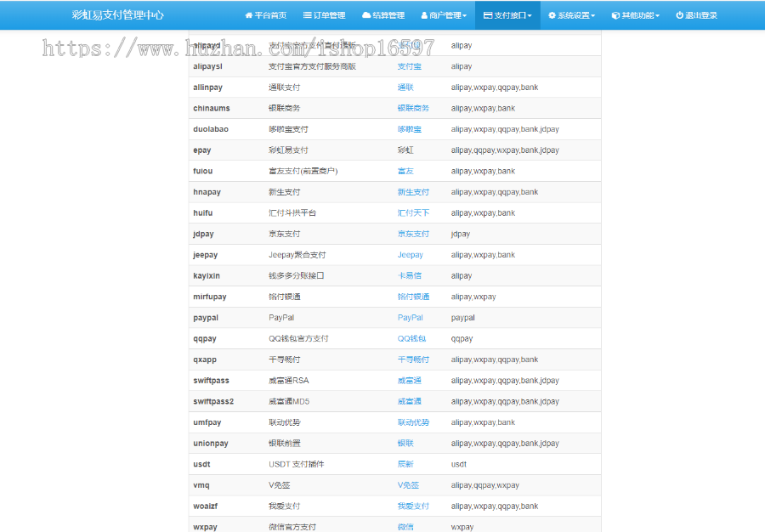The width and height of the screenshot is (765, 532).
Task: Select the USDT 支付插件 description cell
Action: click(x=296, y=465)
